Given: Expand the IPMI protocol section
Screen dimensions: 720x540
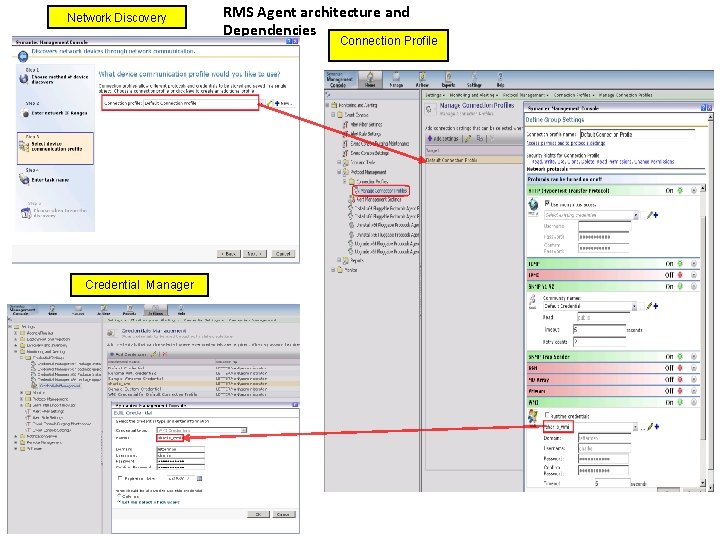Looking at the screenshot, I should tap(694, 275).
